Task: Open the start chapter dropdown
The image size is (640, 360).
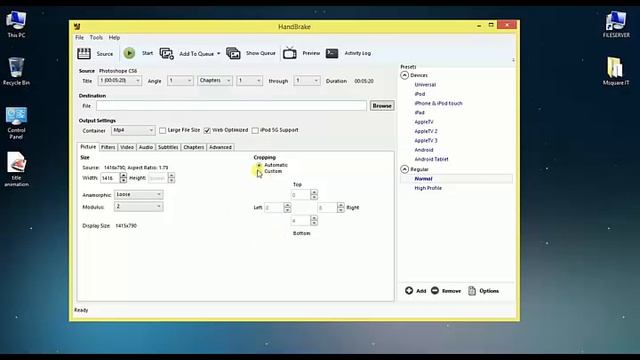Action: pos(249,81)
